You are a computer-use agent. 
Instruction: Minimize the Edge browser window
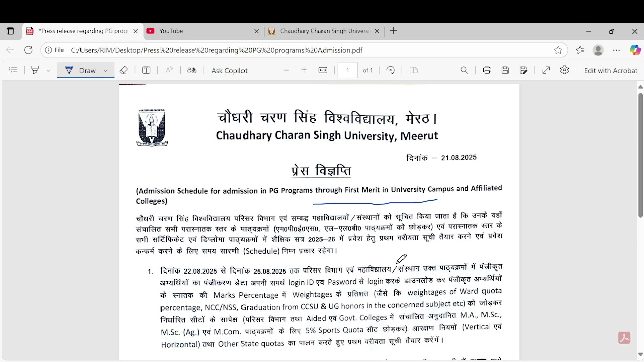(588, 31)
